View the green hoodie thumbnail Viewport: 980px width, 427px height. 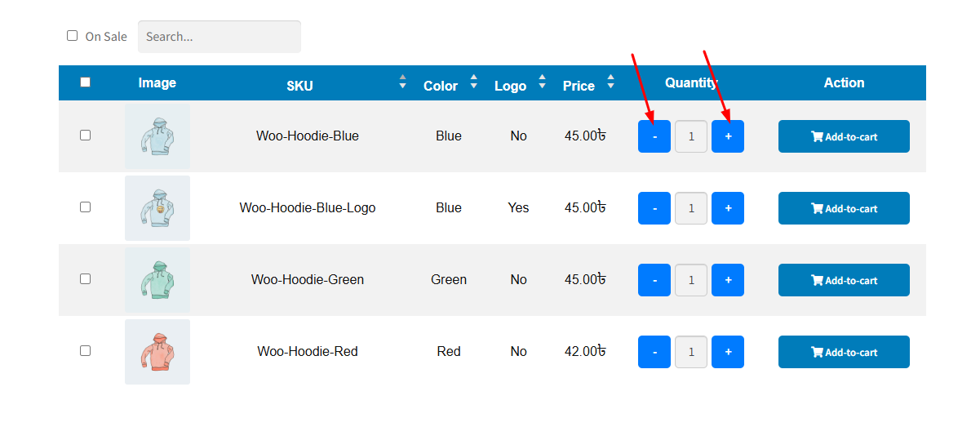tap(157, 280)
